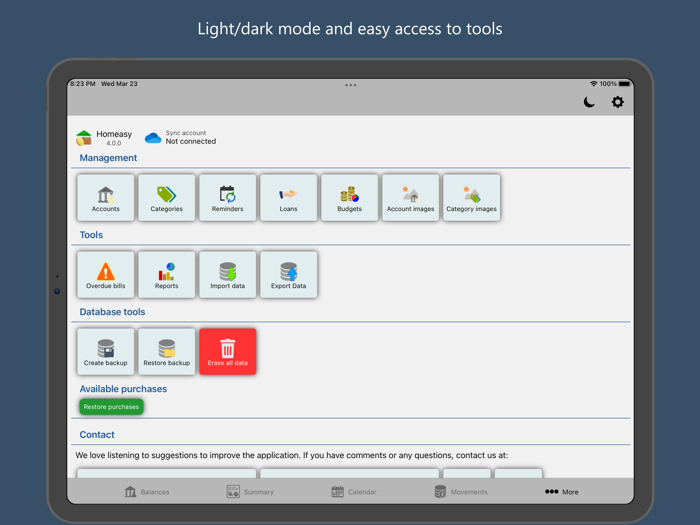Click the Available purchases heading
The height and width of the screenshot is (525, 700).
click(123, 389)
